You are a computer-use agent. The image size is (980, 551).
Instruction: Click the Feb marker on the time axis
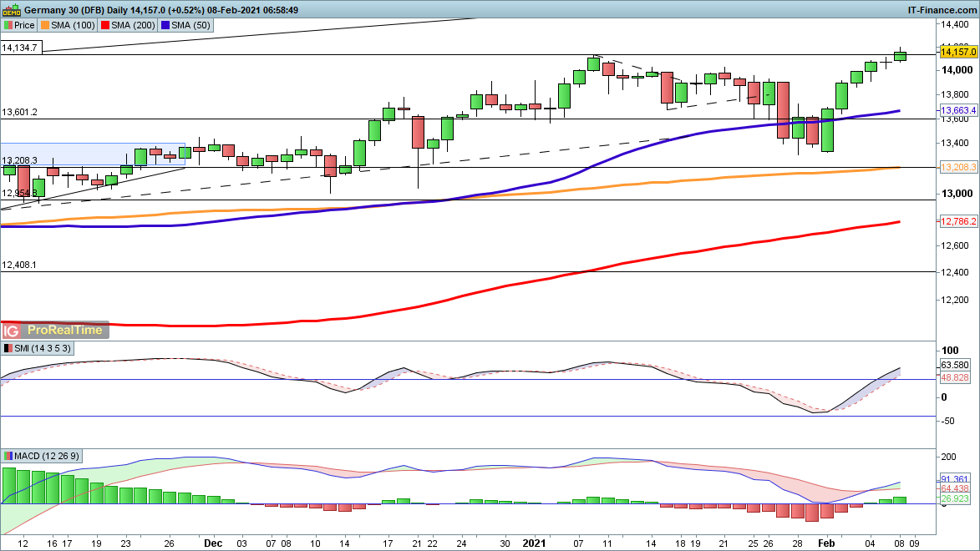tap(825, 543)
